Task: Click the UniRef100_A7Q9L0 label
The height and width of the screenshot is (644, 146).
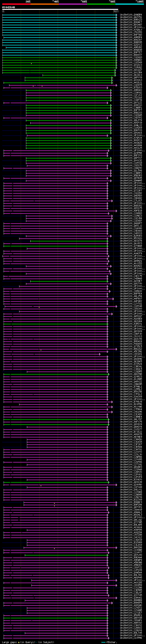Action: [x=131, y=30]
